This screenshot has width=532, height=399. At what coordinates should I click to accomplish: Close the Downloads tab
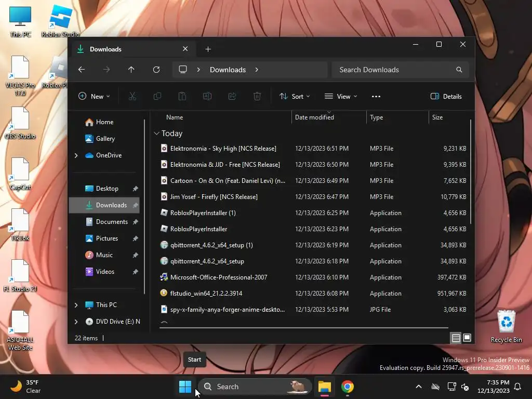[185, 49]
